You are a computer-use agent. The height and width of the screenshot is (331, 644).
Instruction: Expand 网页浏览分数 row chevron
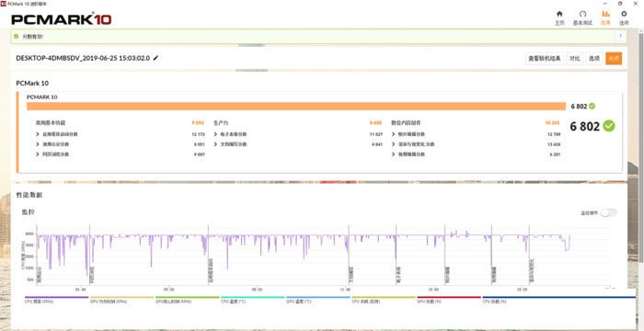click(38, 154)
